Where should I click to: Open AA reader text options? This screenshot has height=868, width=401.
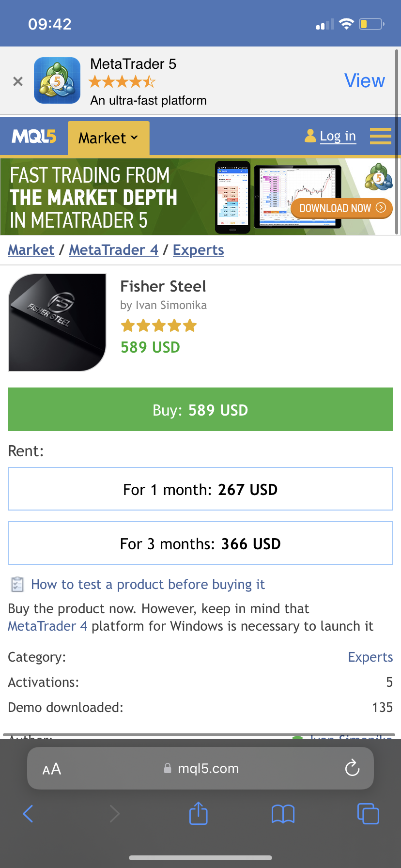pyautogui.click(x=52, y=769)
